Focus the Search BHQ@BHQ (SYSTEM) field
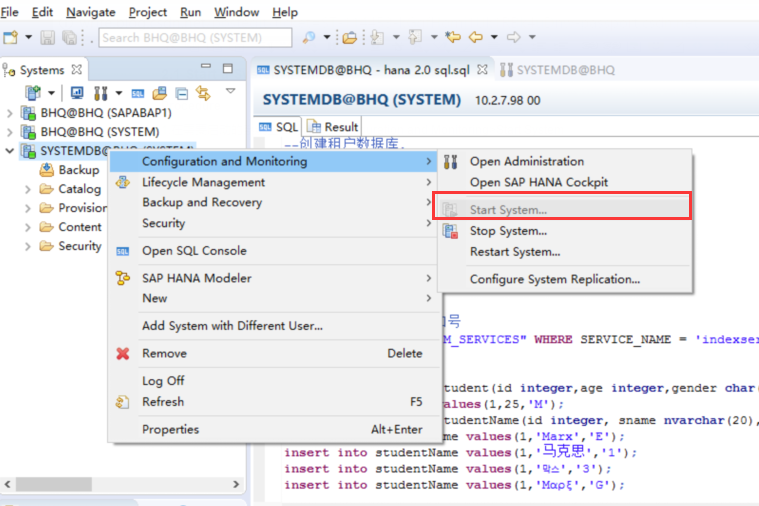This screenshot has height=506, width=759. 195,37
